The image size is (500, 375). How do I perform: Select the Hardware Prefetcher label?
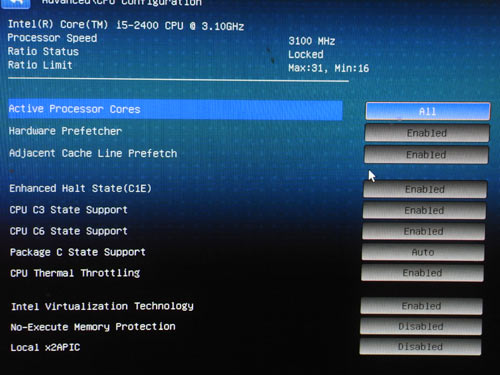pyautogui.click(x=65, y=131)
